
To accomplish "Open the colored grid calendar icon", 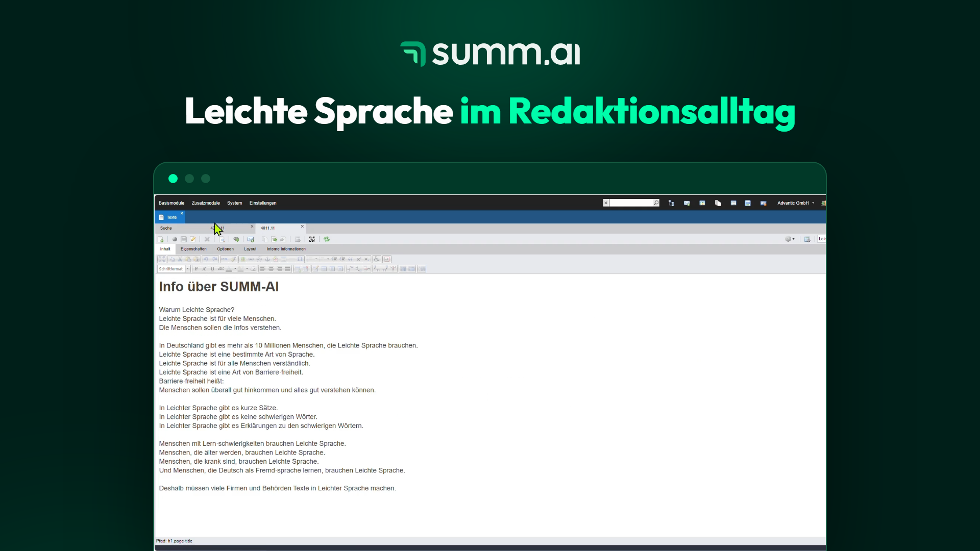I will [702, 203].
